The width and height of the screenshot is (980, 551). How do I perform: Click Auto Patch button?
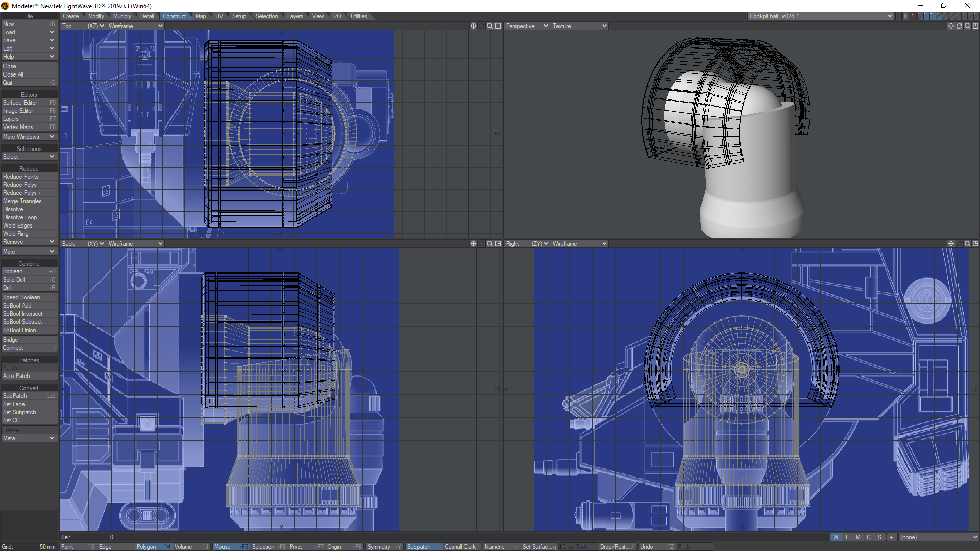29,376
